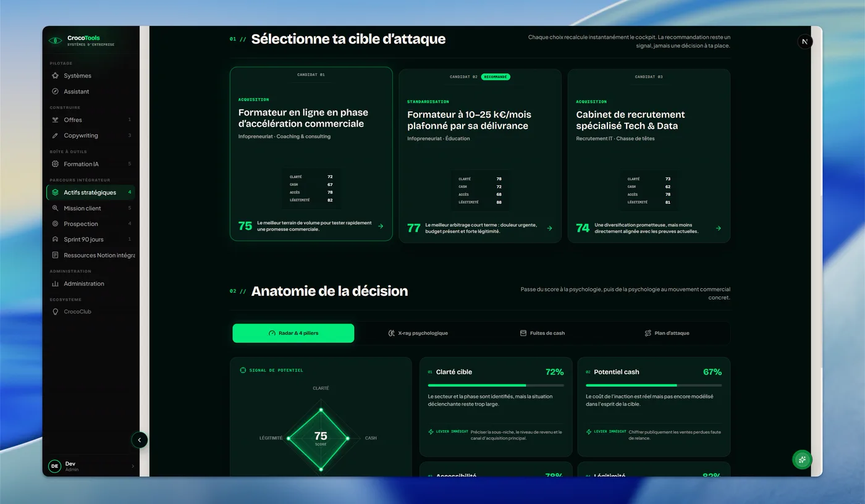
Task: Click the Copywriting pen icon
Action: point(55,135)
